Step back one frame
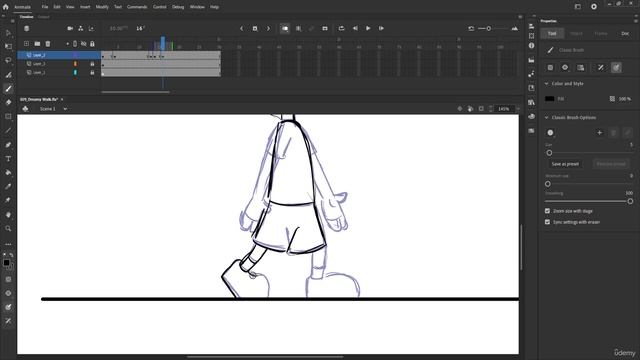 click(355, 28)
